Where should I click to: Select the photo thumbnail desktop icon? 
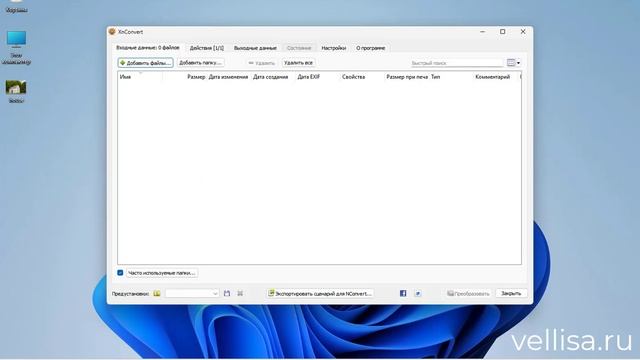[16, 91]
